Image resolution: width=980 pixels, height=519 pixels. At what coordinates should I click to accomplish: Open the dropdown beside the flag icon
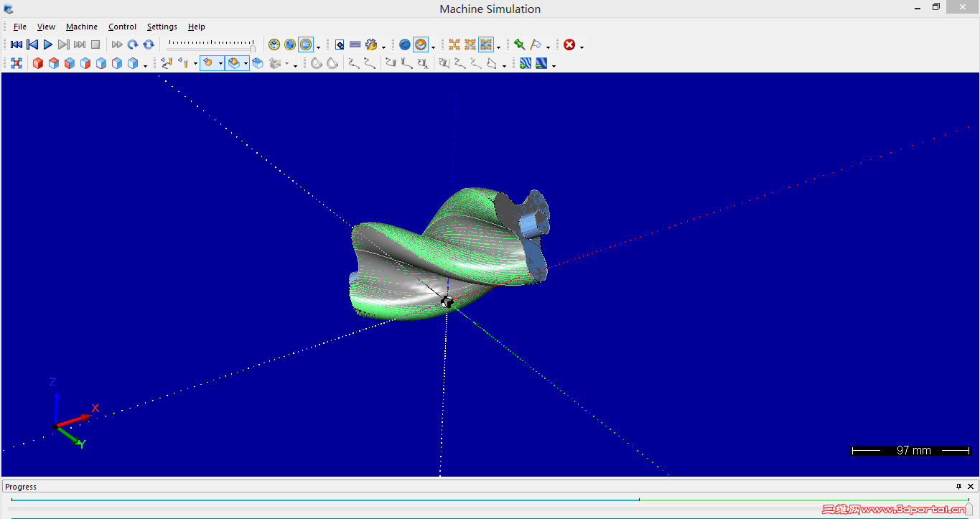548,46
